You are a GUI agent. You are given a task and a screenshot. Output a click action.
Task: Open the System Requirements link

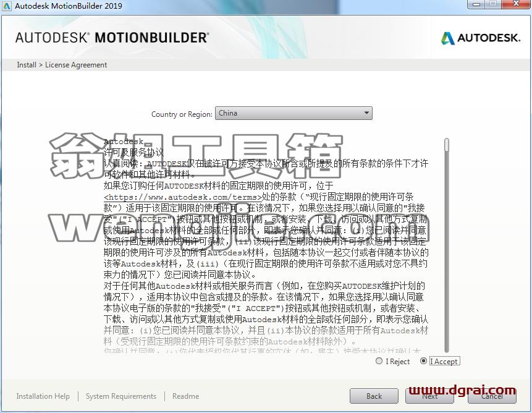point(120,396)
